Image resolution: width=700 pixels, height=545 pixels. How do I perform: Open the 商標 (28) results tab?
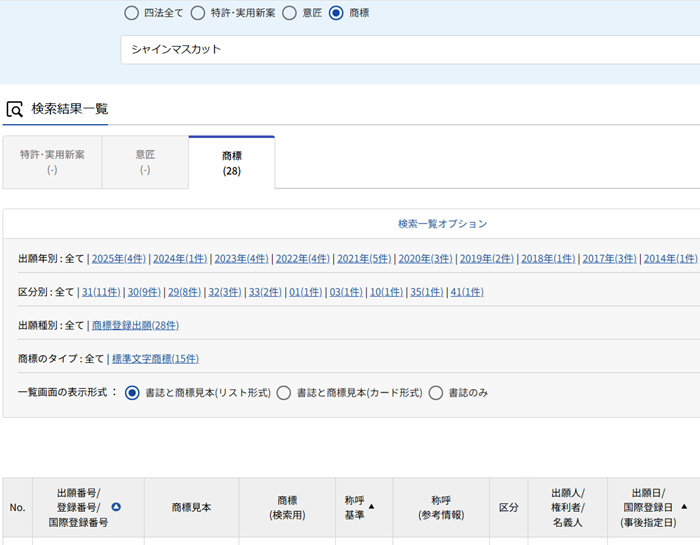coord(231,163)
